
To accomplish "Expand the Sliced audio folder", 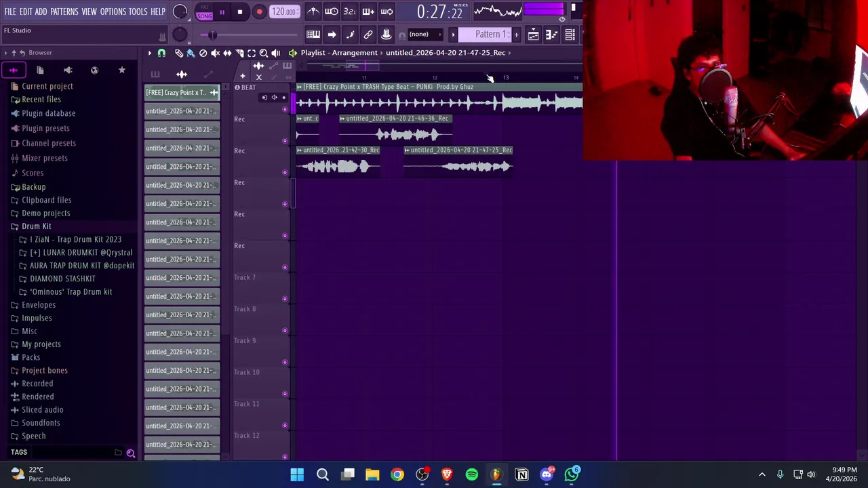I will (42, 410).
